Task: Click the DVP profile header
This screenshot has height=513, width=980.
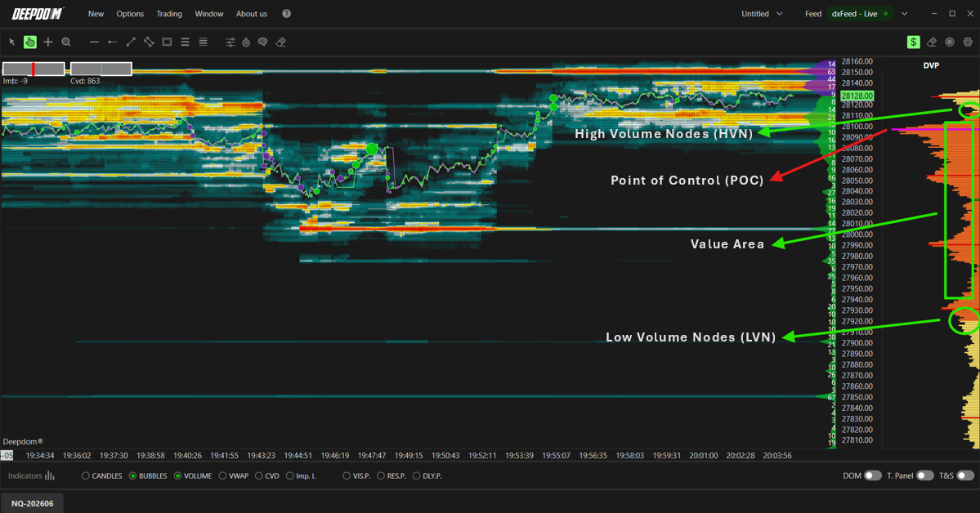Action: 931,65
